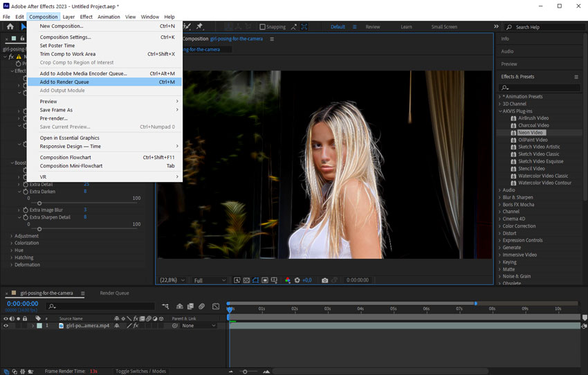Open the Composition panel menu icon
588x375 pixels.
coord(272,39)
